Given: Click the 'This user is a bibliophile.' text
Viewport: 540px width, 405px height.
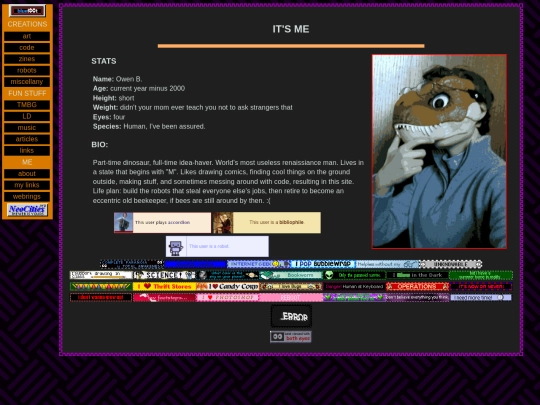Looking at the screenshot, I should (x=277, y=222).
